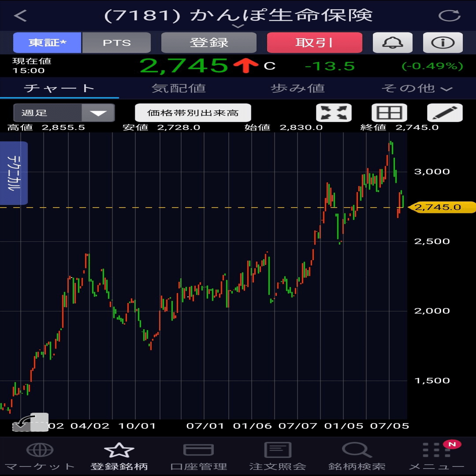Image resolution: width=476 pixels, height=476 pixels.
Task: Open the chart grid layout option
Action: point(389,113)
